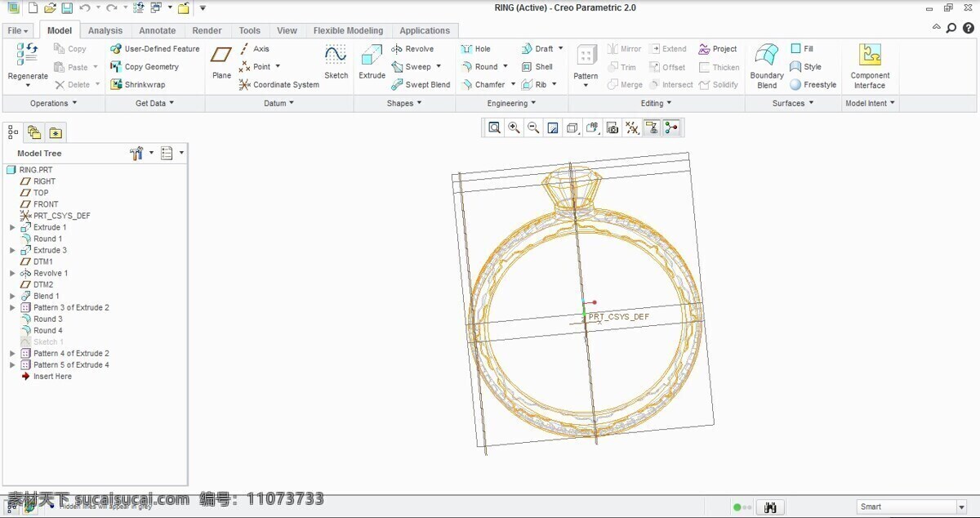This screenshot has width=980, height=518.
Task: Click User-Defined Feature
Action: (155, 49)
